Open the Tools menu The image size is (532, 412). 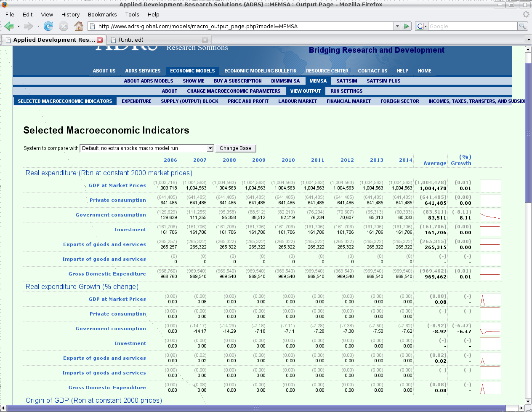coord(132,14)
